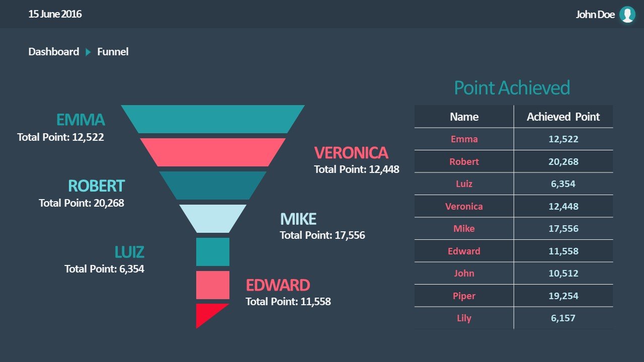Click John's 10,512 point value
644x362 pixels.
pos(563,273)
